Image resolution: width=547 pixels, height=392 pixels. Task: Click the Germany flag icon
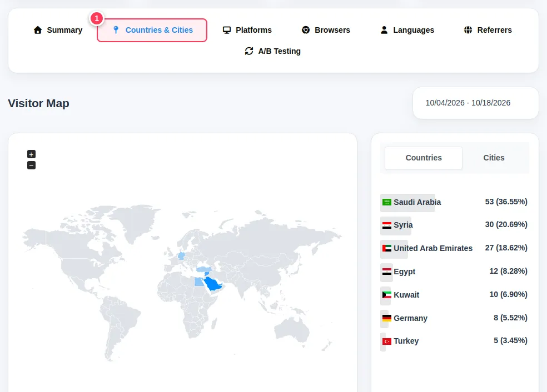(x=387, y=318)
